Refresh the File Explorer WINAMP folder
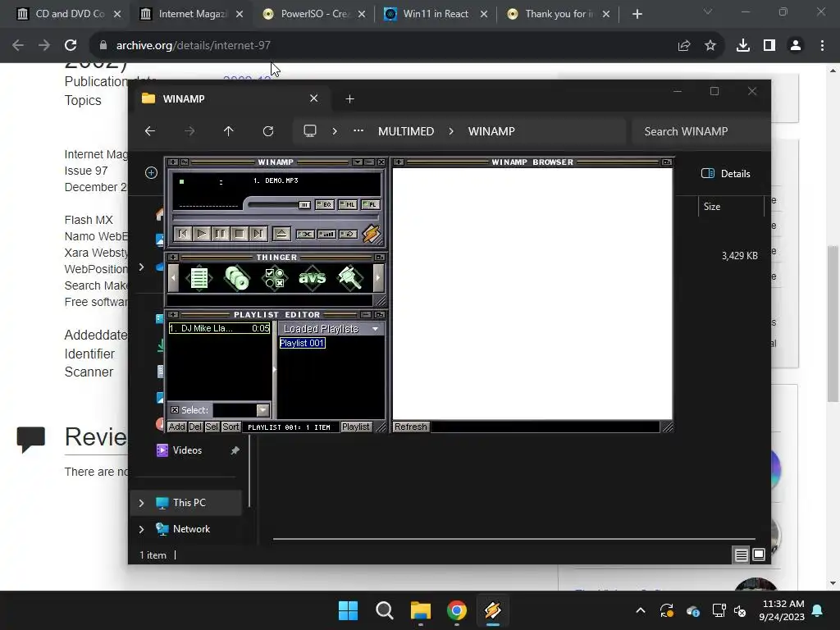This screenshot has width=840, height=630. pos(268,131)
